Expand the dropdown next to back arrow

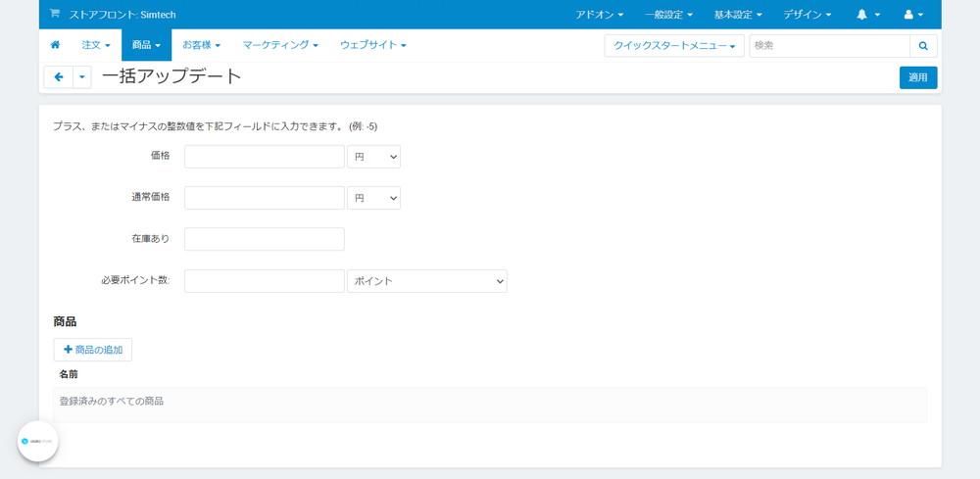(x=82, y=77)
